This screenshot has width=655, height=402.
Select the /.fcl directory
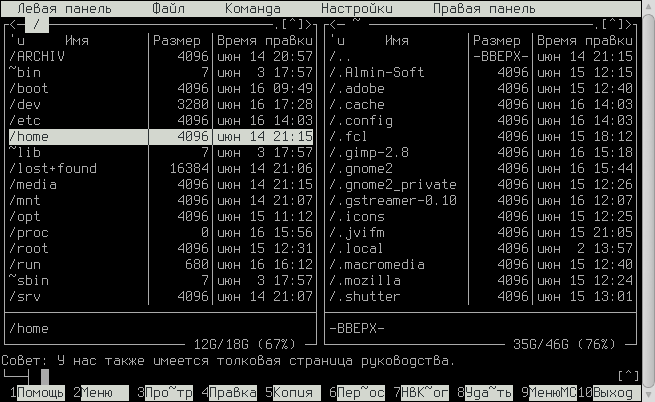(x=481, y=137)
